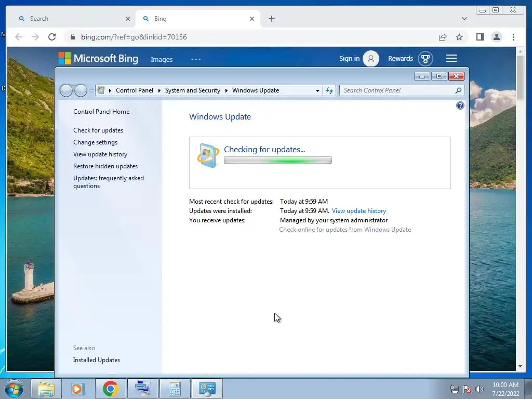
Task: Click the Control Panel icon in breadcrumb bar
Action: (101, 90)
